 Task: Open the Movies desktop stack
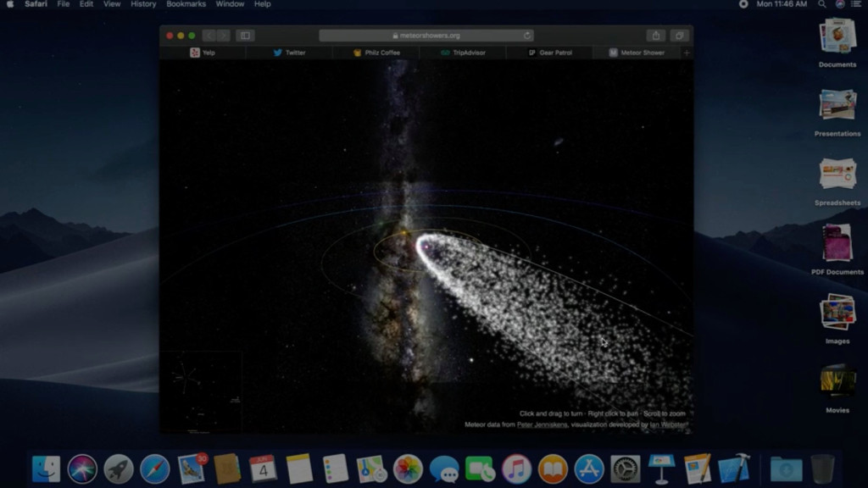pos(837,388)
